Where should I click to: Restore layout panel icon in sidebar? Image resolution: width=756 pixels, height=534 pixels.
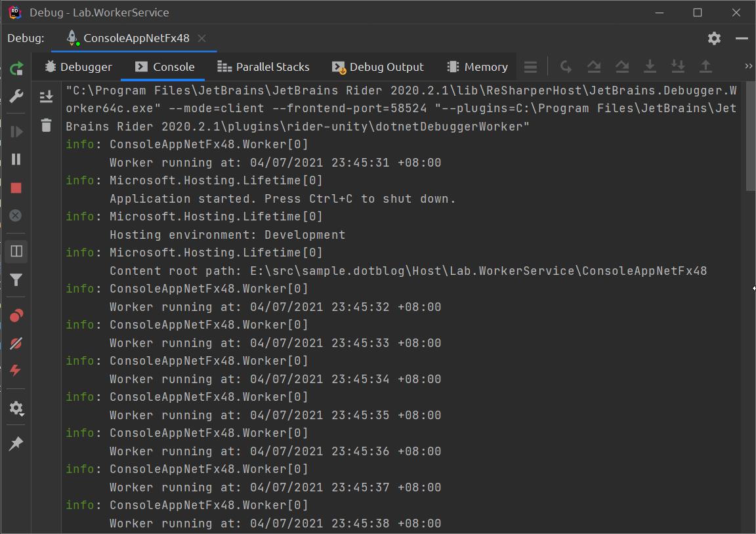(16, 251)
